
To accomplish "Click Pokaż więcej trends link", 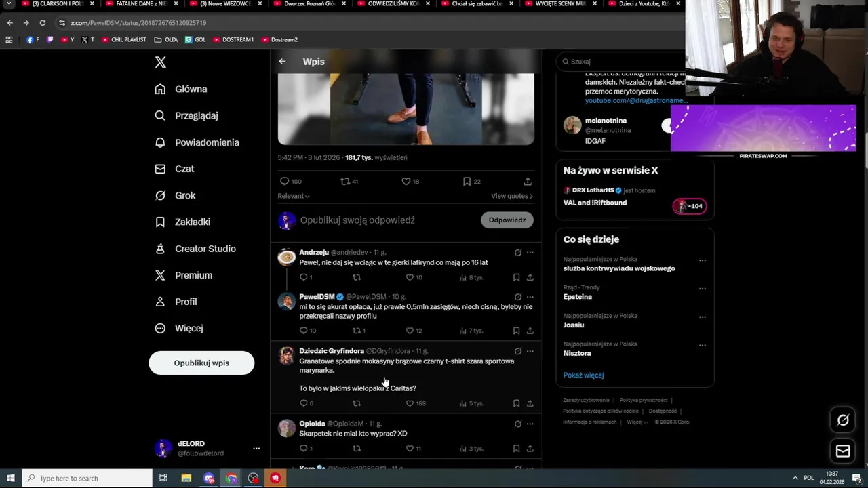I will pos(583,375).
